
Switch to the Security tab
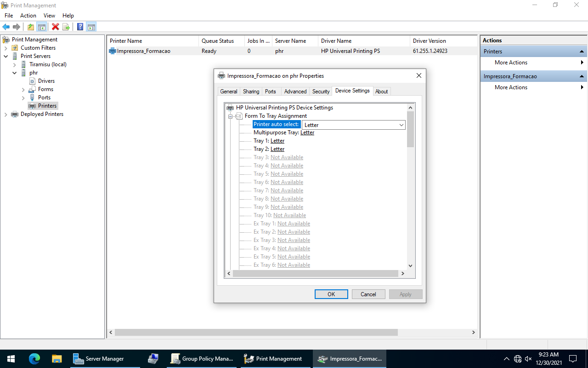pyautogui.click(x=321, y=92)
